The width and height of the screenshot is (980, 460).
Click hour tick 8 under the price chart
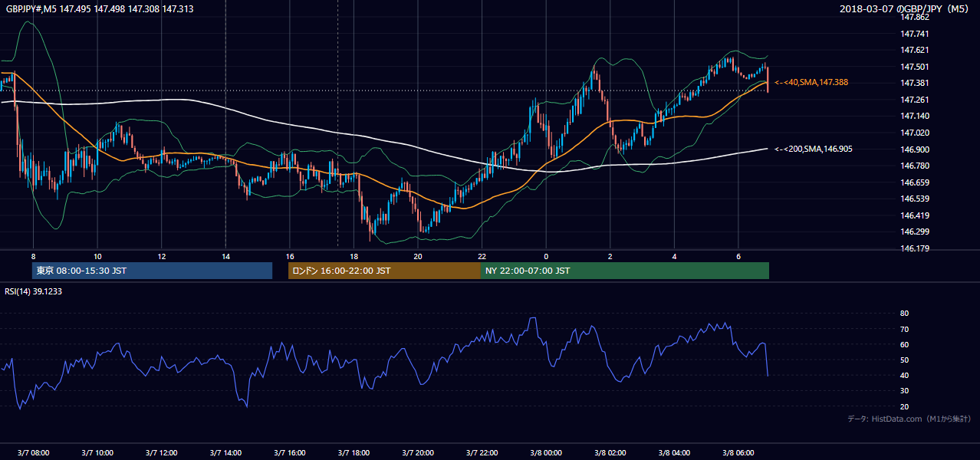33,256
